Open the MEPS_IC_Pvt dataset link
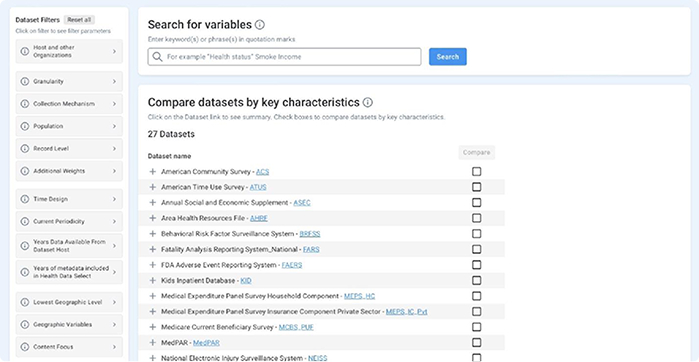 [x=407, y=312]
